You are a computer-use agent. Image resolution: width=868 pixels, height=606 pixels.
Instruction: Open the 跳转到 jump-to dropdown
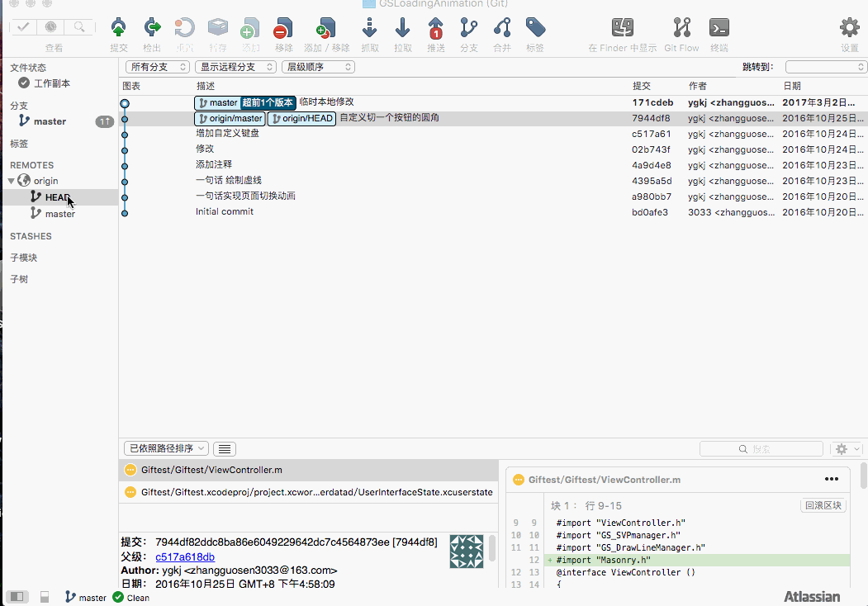click(x=825, y=67)
